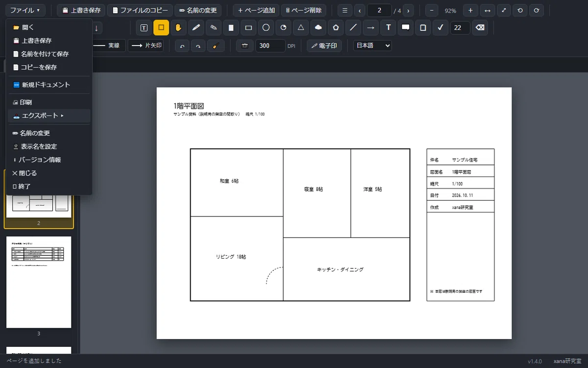The image size is (588, 368).
Task: Click the fit-width double arrow icon
Action: [x=487, y=10]
